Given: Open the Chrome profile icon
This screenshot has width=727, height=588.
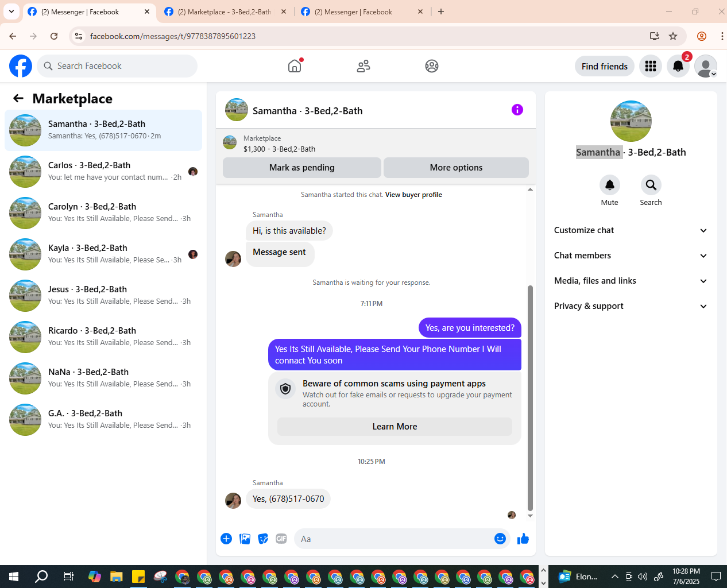Looking at the screenshot, I should point(702,36).
